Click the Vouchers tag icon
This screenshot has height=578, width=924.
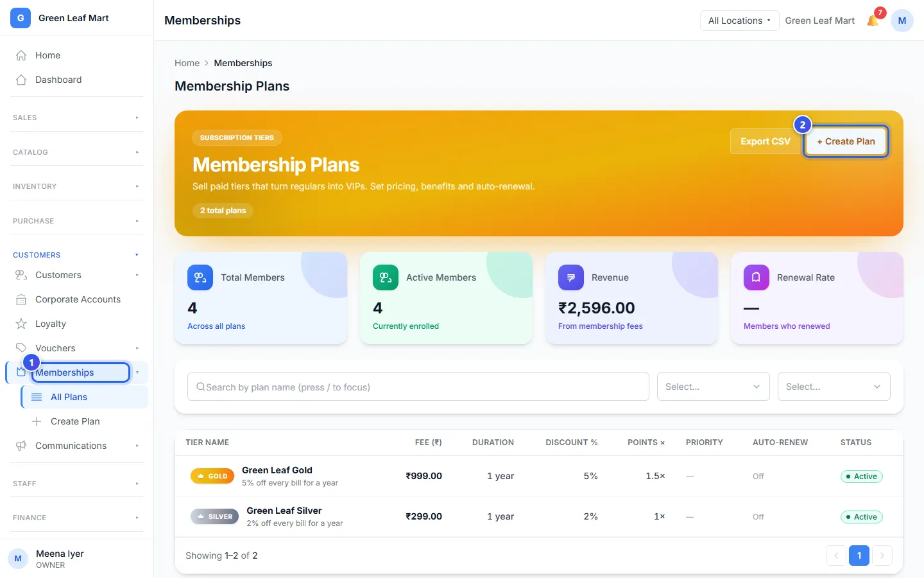click(21, 347)
